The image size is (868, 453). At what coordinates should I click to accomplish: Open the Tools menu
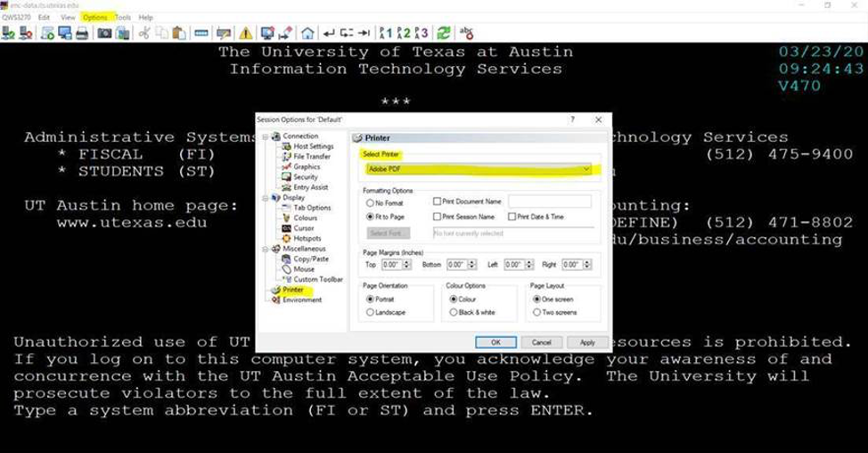(123, 17)
